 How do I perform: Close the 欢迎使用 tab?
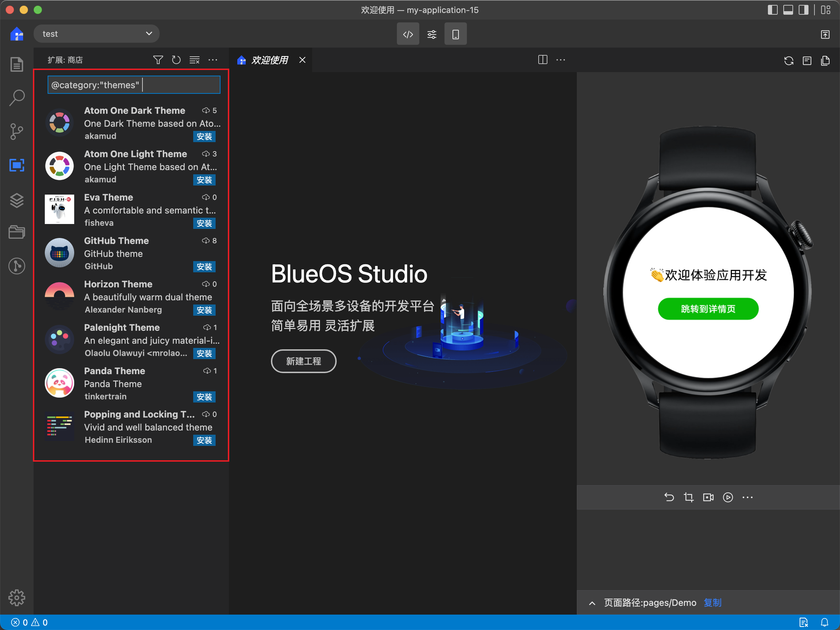click(x=302, y=60)
